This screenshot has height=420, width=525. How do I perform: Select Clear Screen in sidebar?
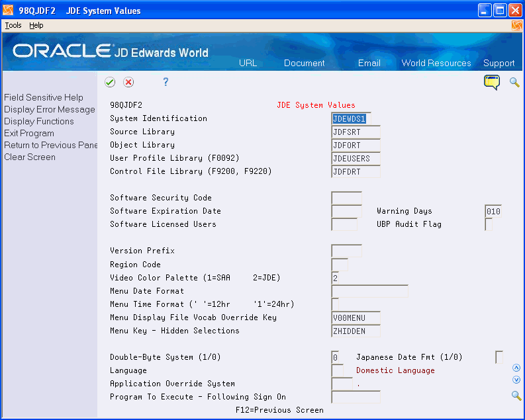coord(30,157)
